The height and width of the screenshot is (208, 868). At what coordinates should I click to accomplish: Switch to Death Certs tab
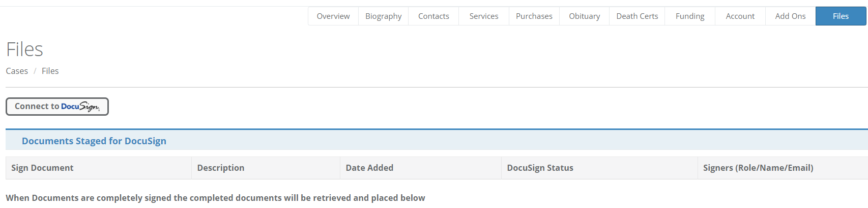637,16
